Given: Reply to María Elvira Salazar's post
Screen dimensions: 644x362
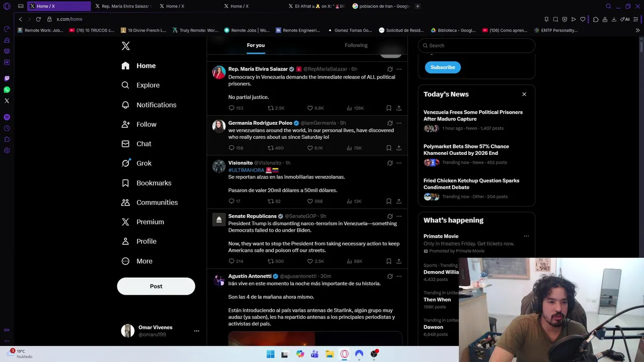Looking at the screenshot, I should (231, 108).
